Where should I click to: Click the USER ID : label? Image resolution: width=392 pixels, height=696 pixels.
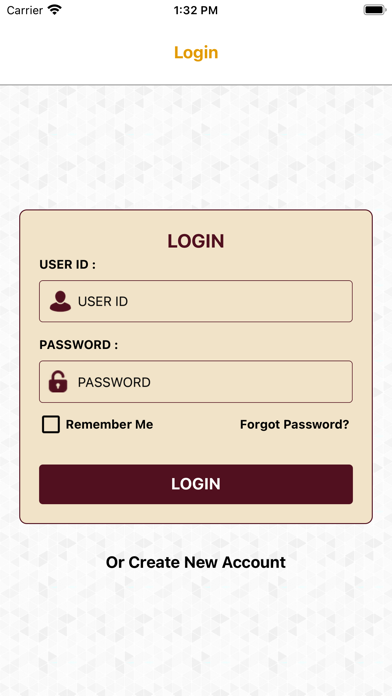[x=67, y=265]
